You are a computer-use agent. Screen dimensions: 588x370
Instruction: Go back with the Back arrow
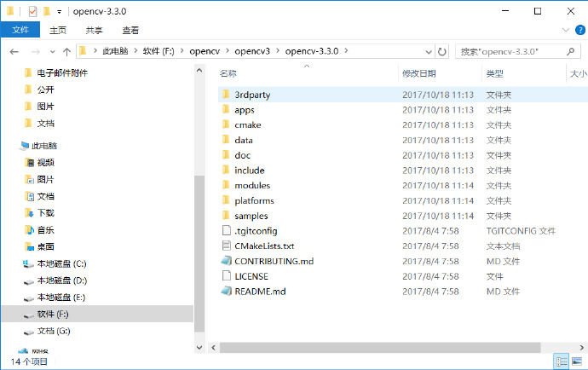point(14,52)
